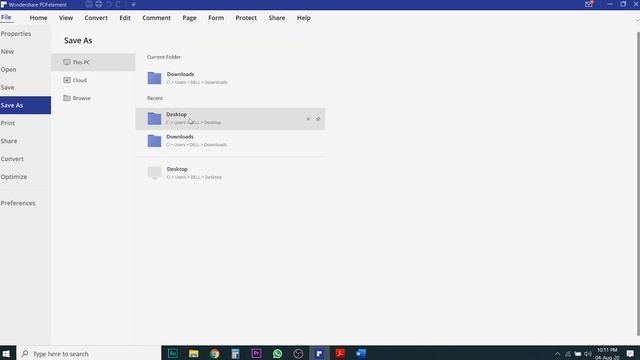Select Downloads under Current Folder

pos(231,78)
